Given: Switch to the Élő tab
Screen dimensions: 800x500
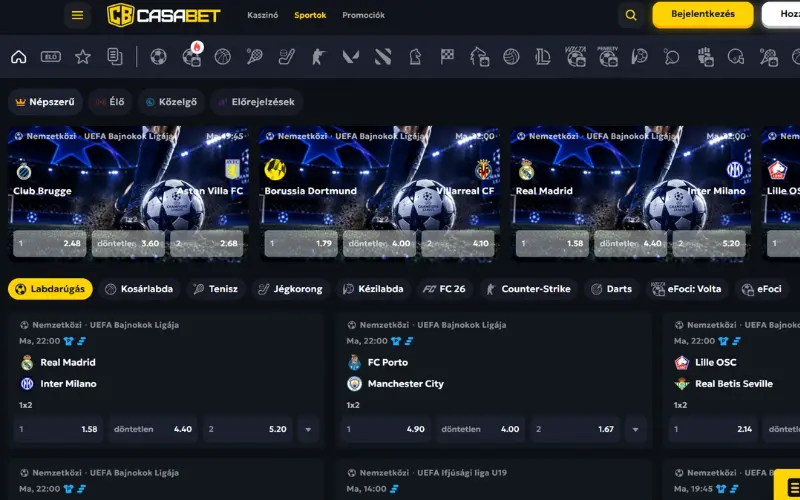Looking at the screenshot, I should pyautogui.click(x=110, y=102).
